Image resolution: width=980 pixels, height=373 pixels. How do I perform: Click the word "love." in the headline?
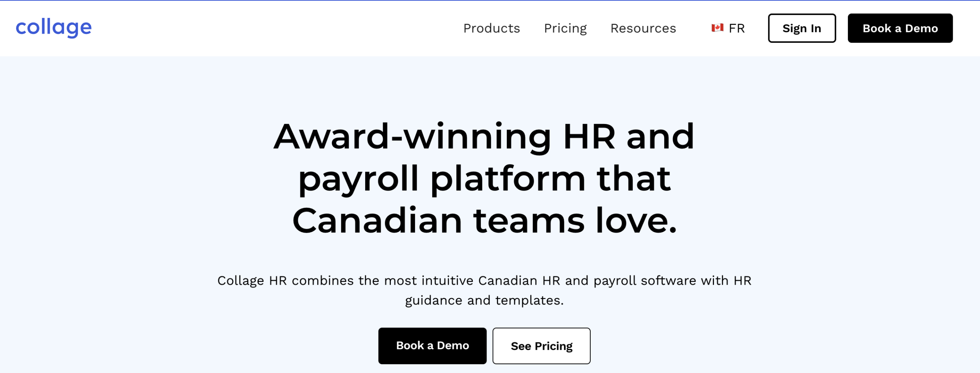point(636,221)
